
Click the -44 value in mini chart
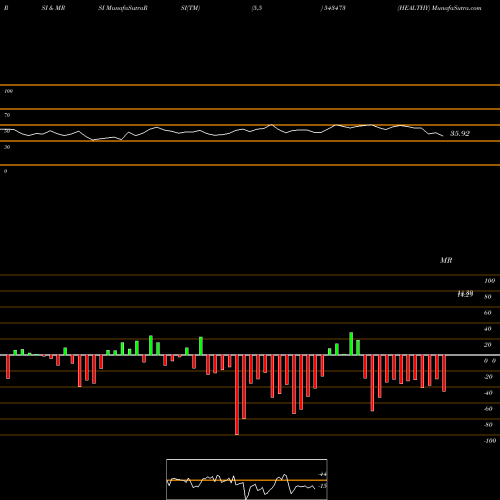click(x=322, y=474)
